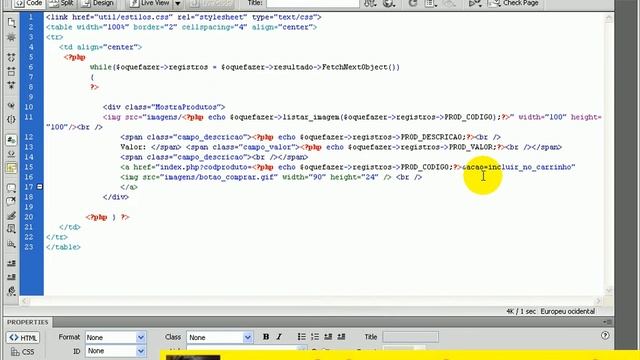The height and width of the screenshot is (360, 640).
Task: Click Outdent Code in the coding toolbar
Action: (11, 277)
